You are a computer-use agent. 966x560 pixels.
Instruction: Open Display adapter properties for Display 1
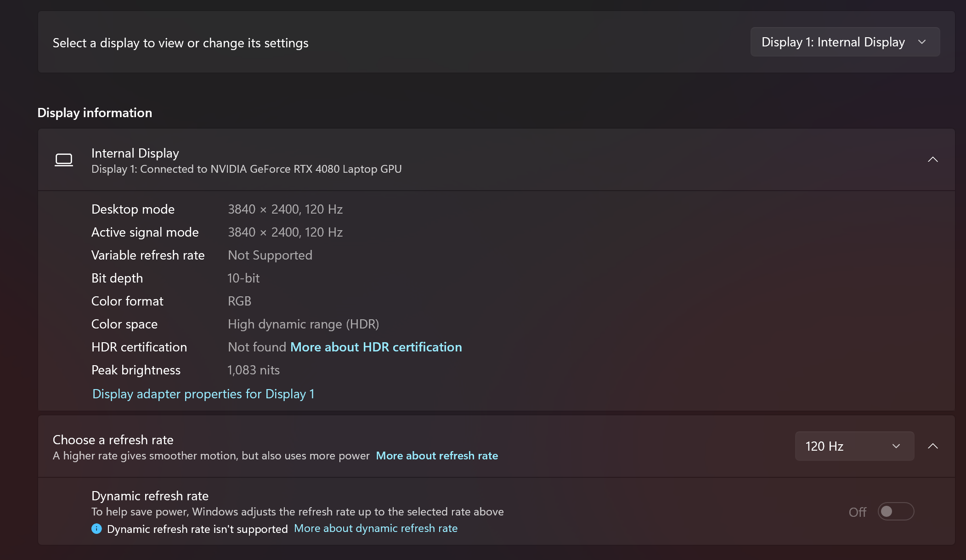203,394
